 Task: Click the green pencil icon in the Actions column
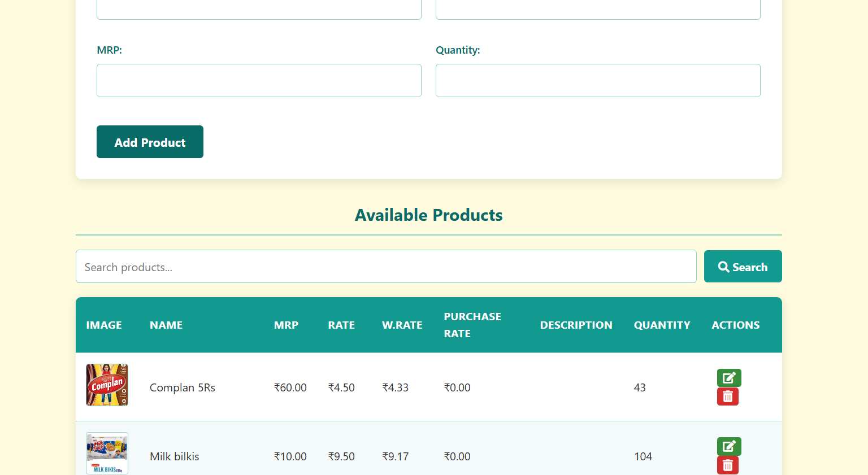coord(728,377)
